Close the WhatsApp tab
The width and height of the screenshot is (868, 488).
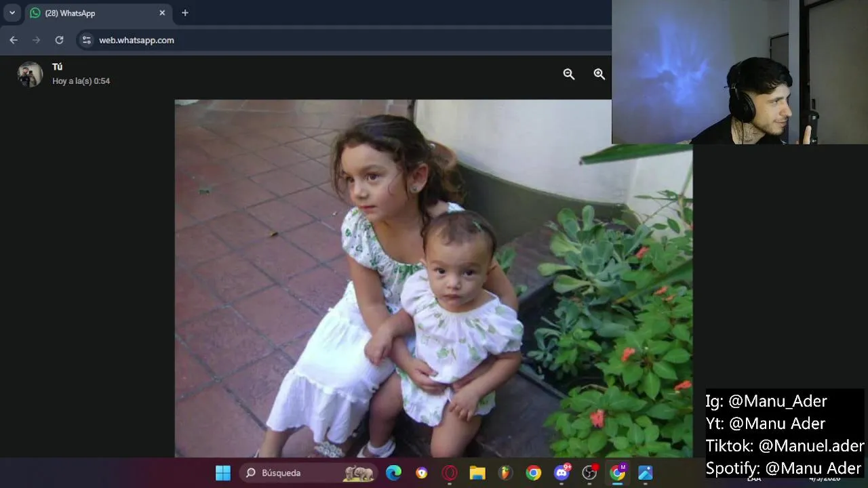point(162,13)
